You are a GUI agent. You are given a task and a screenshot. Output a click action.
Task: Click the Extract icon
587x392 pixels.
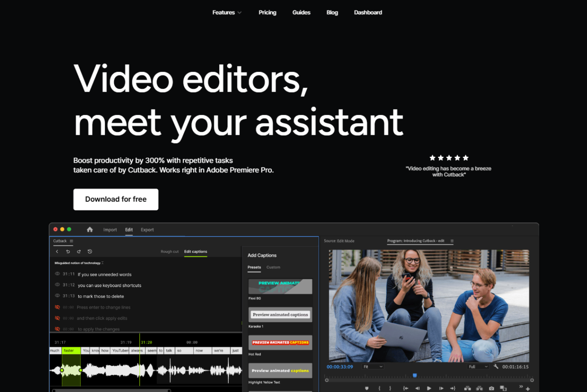[479, 388]
